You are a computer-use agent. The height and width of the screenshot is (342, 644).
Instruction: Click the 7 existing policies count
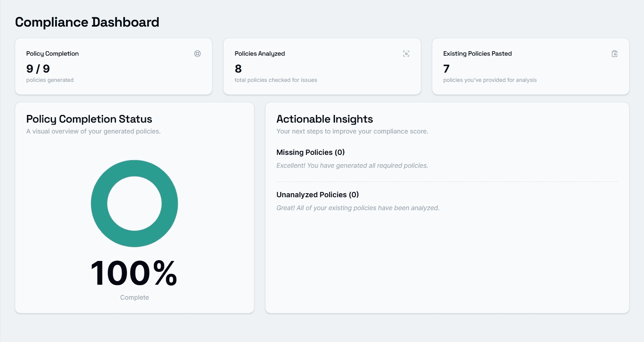pos(445,69)
